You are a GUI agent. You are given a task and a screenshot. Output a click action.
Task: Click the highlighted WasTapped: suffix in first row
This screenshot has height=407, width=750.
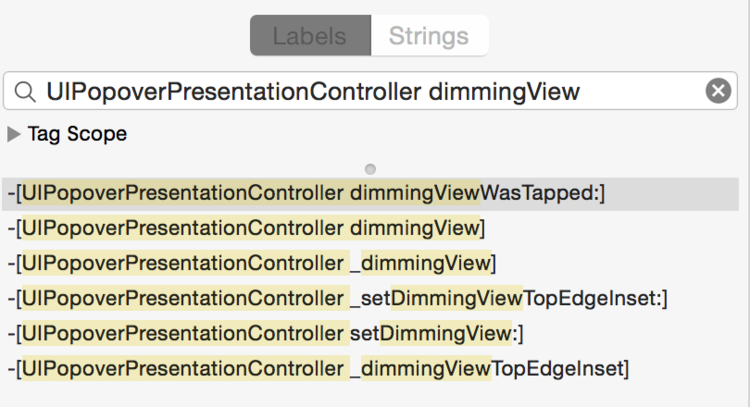click(x=542, y=193)
